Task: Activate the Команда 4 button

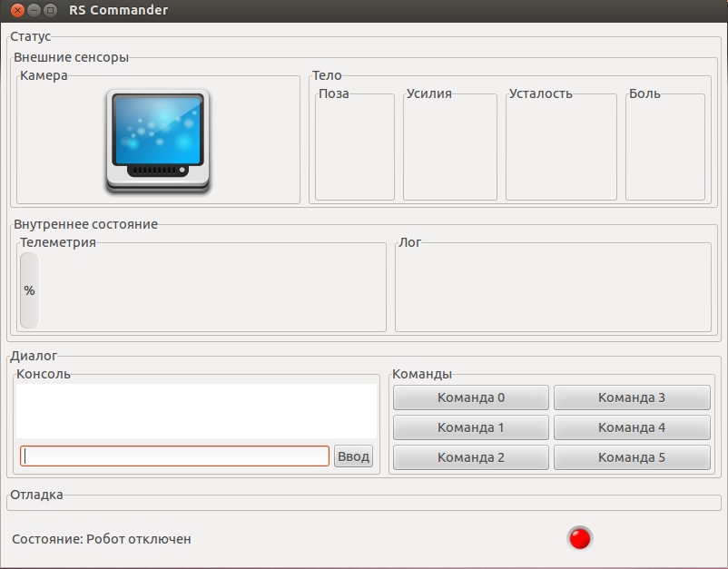Action: 631,427
